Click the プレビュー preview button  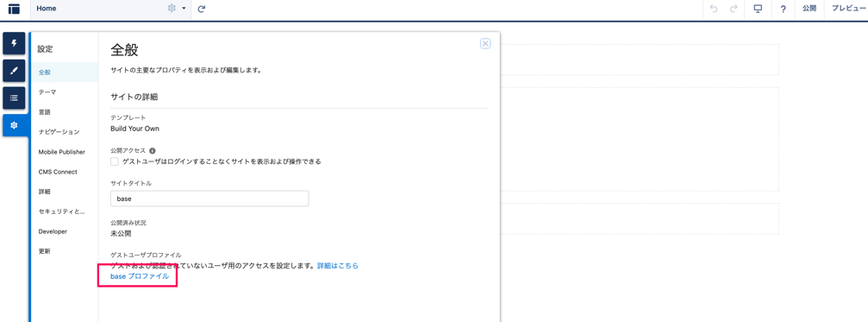tap(849, 9)
